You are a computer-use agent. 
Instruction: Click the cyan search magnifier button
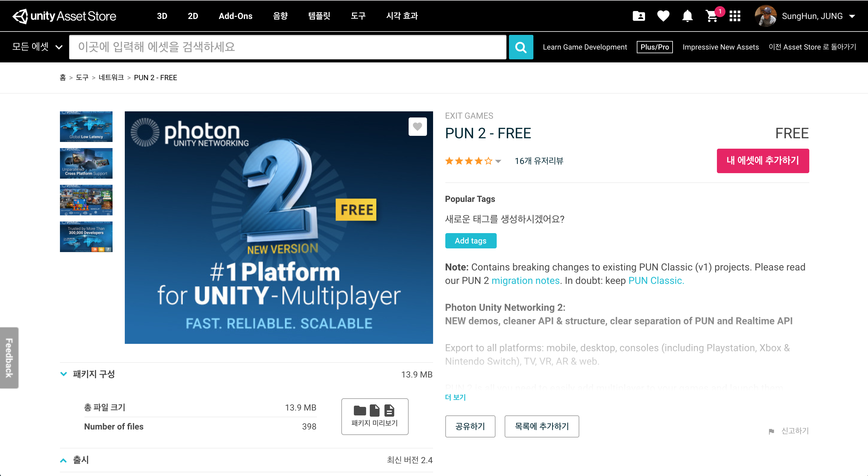521,47
